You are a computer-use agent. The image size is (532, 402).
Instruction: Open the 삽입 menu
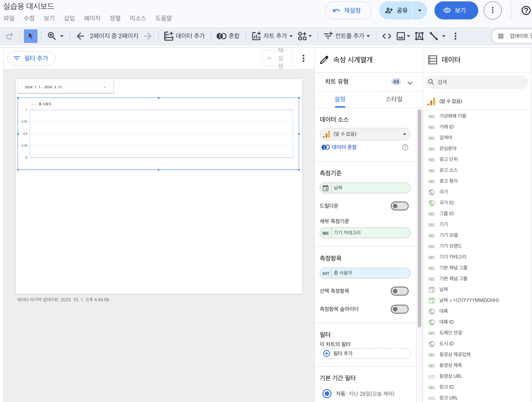pyautogui.click(x=69, y=18)
